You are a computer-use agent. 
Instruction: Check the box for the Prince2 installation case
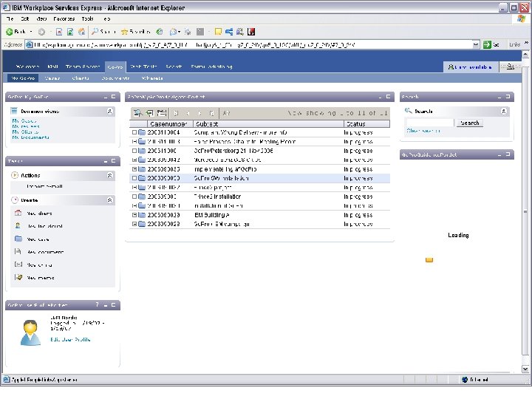coord(134,197)
